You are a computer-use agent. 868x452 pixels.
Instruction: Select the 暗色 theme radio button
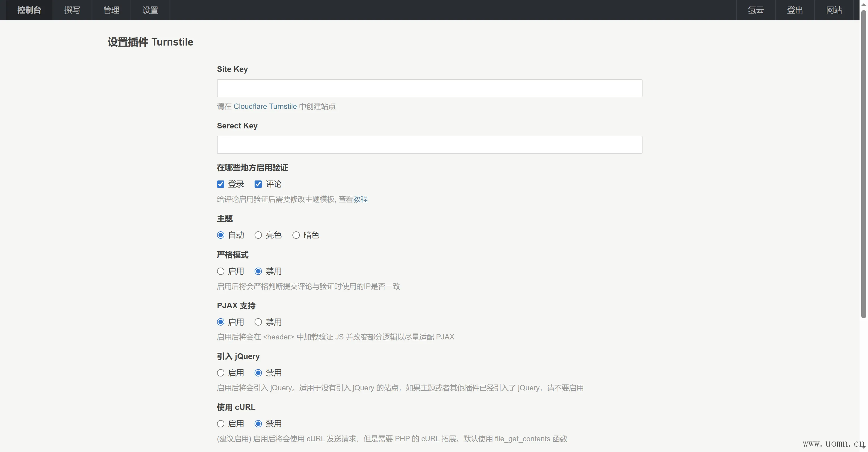[296, 235]
